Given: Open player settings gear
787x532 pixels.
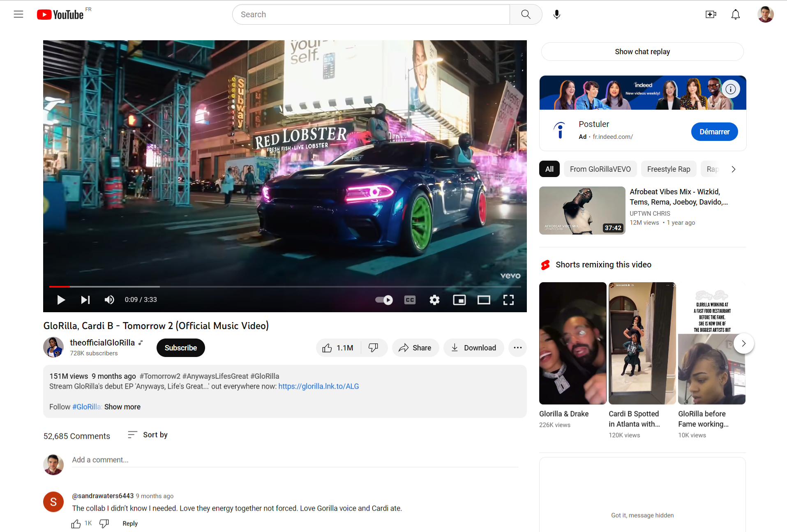Looking at the screenshot, I should coord(434,300).
